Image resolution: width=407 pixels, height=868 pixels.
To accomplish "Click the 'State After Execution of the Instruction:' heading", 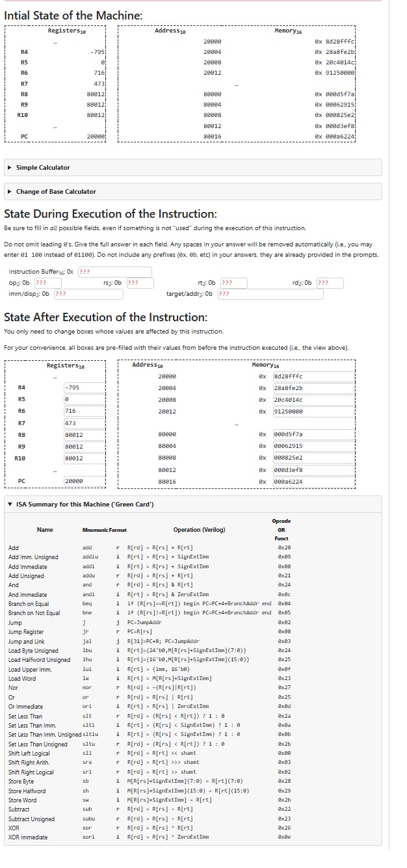I will 106,317.
